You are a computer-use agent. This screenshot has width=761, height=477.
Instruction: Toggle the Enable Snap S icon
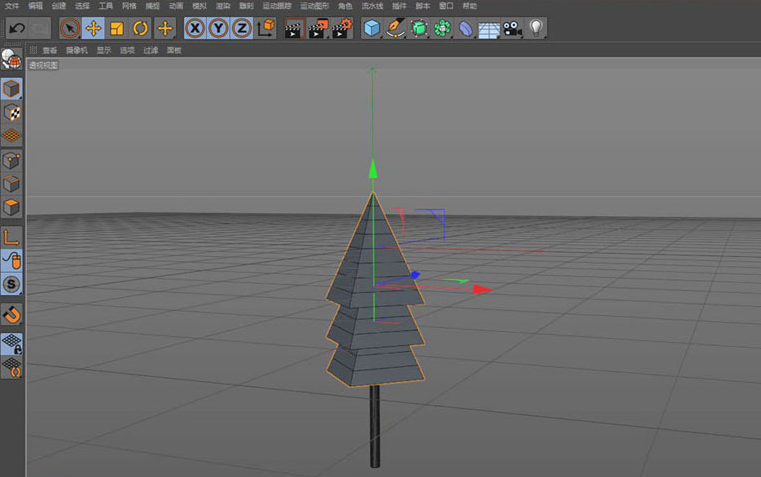tap(12, 284)
